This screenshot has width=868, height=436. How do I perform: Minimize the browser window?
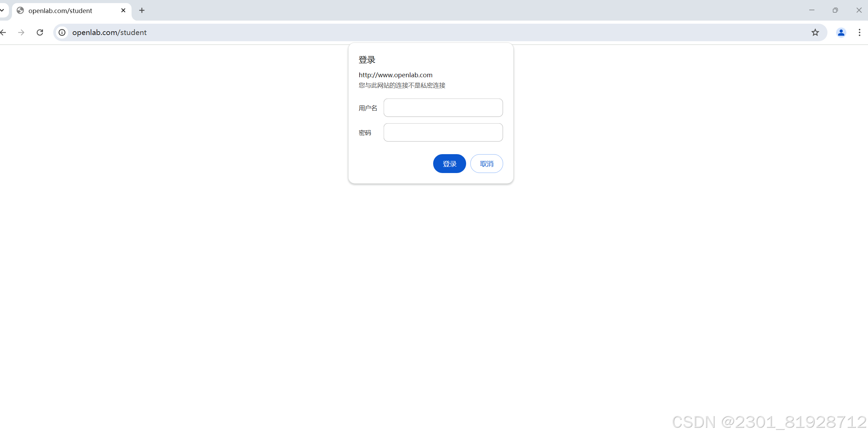pos(812,10)
